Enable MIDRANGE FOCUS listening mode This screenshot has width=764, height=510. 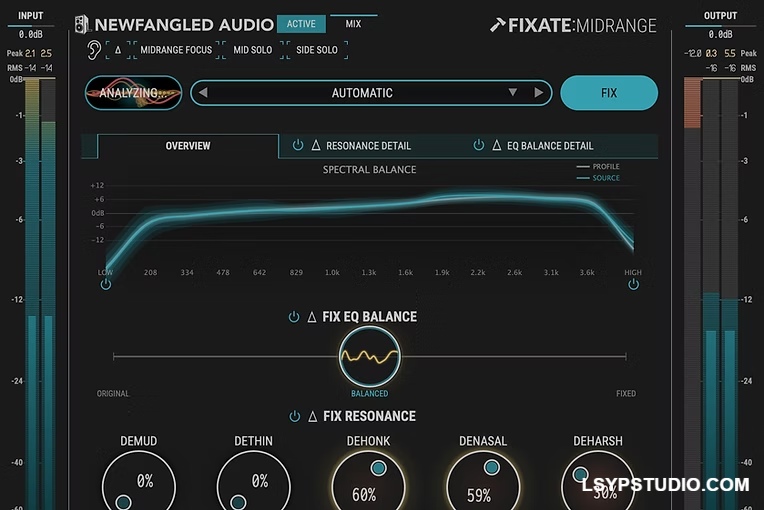tap(176, 50)
